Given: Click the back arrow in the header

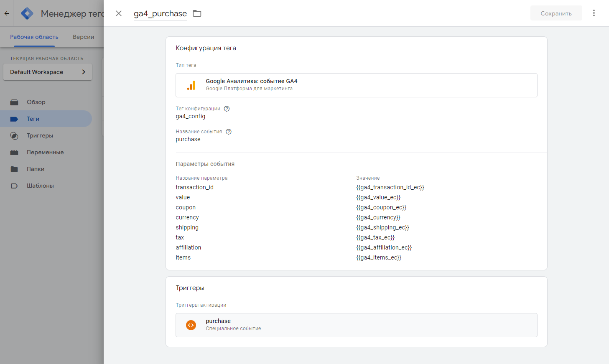Looking at the screenshot, I should pos(7,13).
